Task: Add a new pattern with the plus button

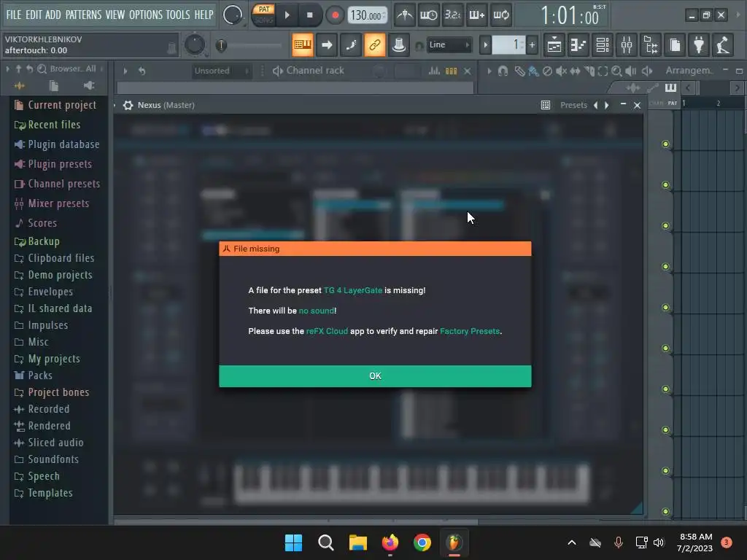Action: pyautogui.click(x=532, y=45)
